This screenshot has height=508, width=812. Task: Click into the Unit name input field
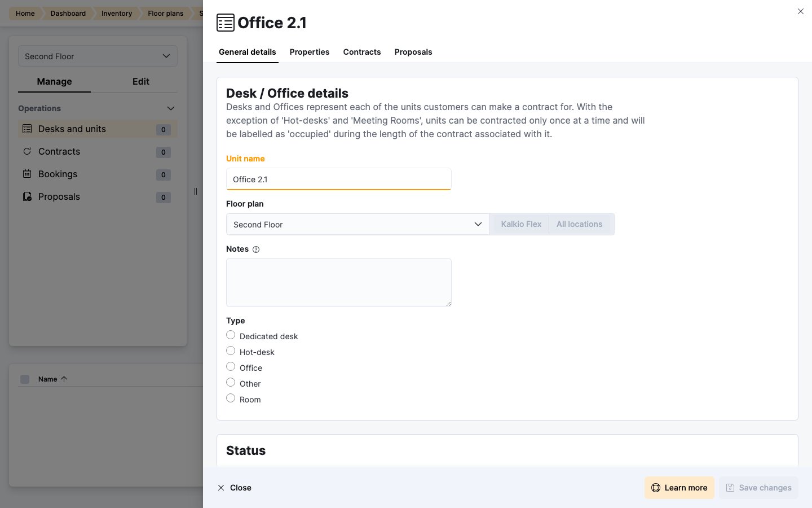pos(338,179)
